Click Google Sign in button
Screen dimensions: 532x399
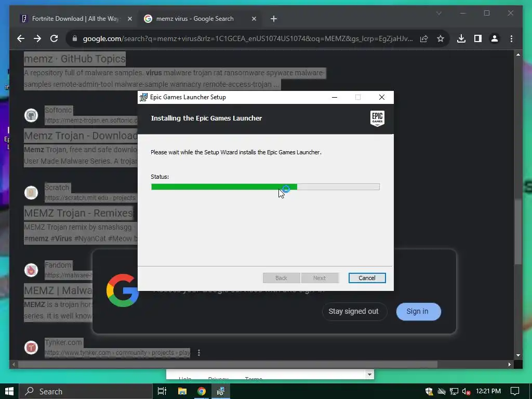pos(418,312)
